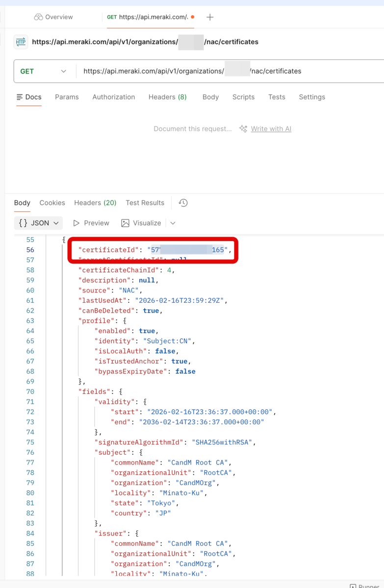Open the Settings tab
Viewport: 384px width, 588px height.
click(312, 97)
